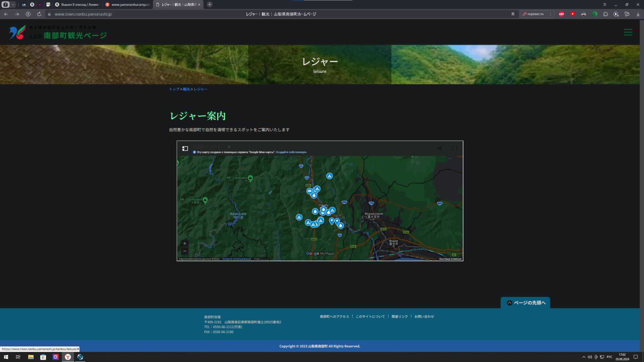The image size is (644, 362).
Task: Click the ページの先頭へ button
Action: (x=526, y=303)
